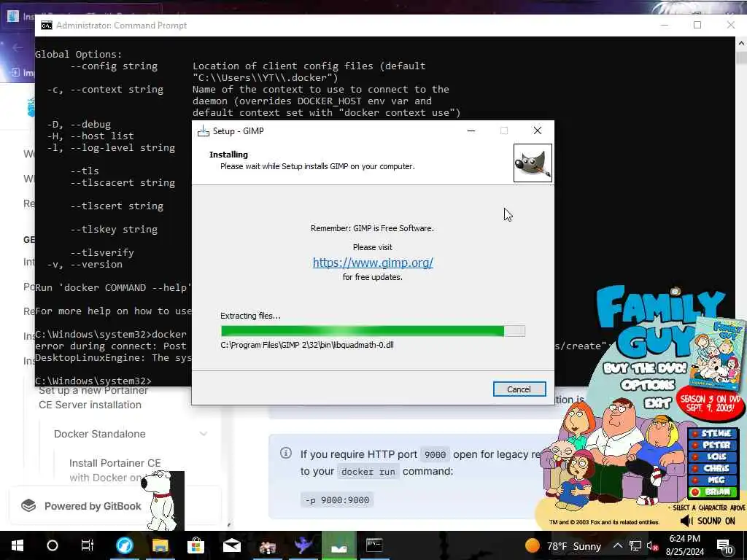Click the Family Guy DVD cover image
Image resolution: width=747 pixels, height=560 pixels.
pos(716,353)
